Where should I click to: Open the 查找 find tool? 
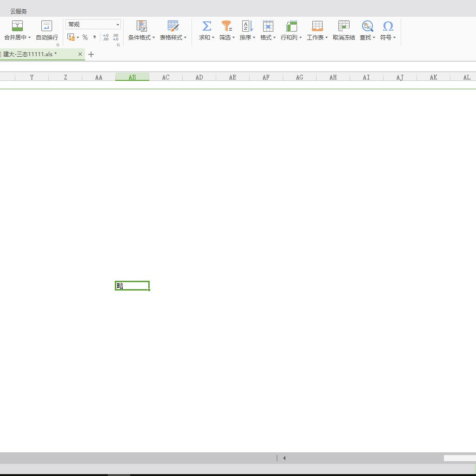click(367, 31)
